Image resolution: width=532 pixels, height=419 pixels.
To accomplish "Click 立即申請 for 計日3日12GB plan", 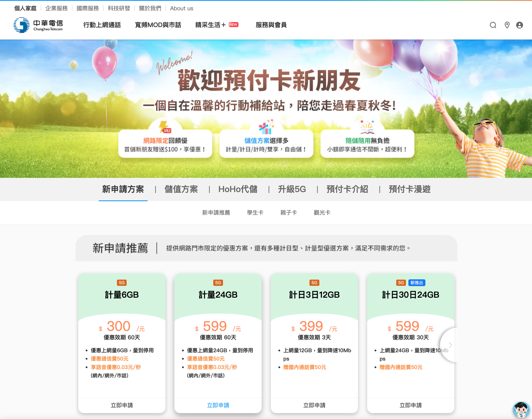I will point(314,405).
